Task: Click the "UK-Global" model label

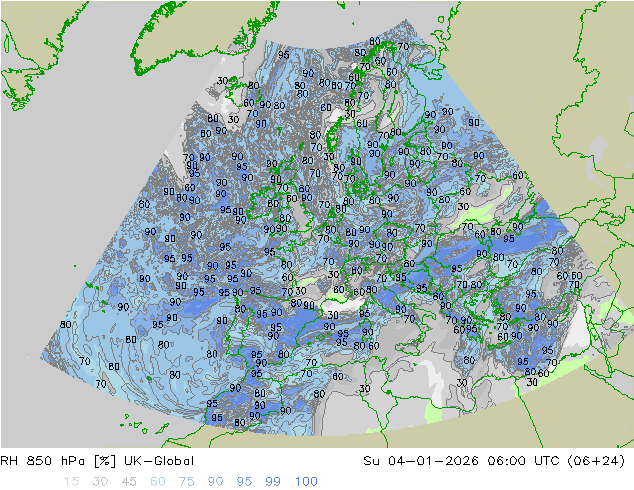Action: tap(159, 461)
